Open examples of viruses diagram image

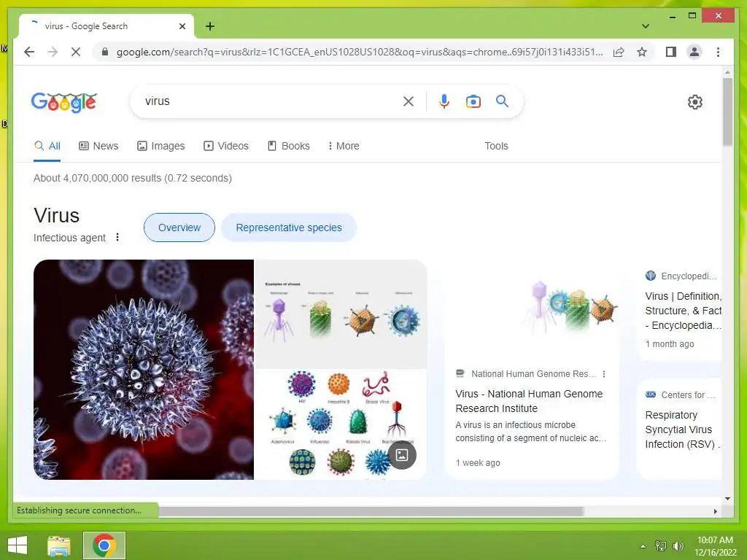pos(341,314)
